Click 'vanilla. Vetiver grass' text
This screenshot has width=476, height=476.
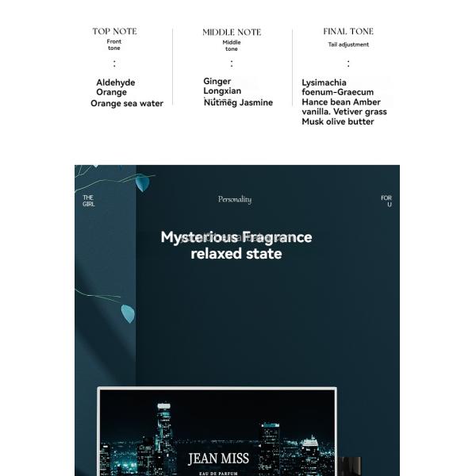tap(344, 111)
